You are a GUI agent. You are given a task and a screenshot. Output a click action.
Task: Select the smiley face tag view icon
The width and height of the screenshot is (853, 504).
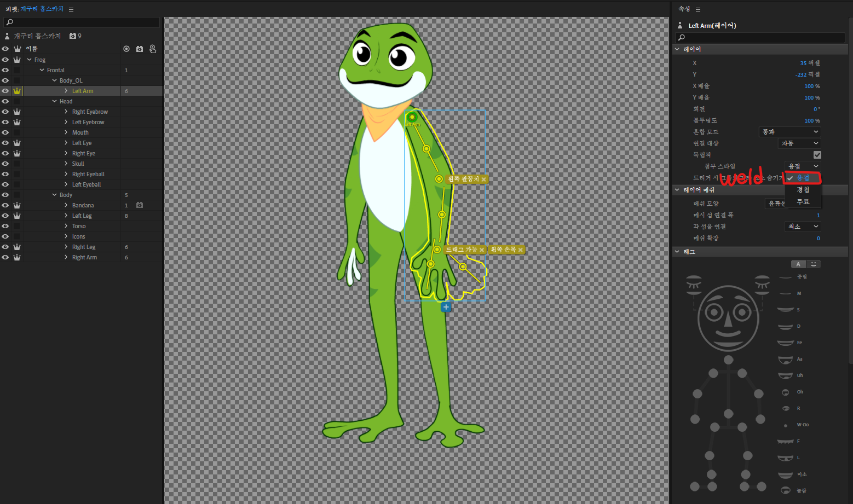[814, 264]
